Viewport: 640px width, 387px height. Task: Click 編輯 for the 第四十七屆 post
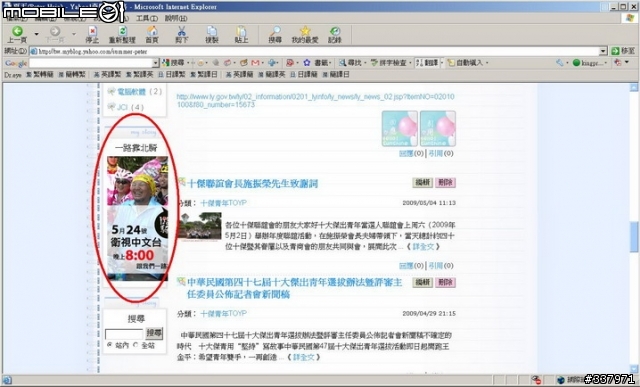(x=422, y=282)
